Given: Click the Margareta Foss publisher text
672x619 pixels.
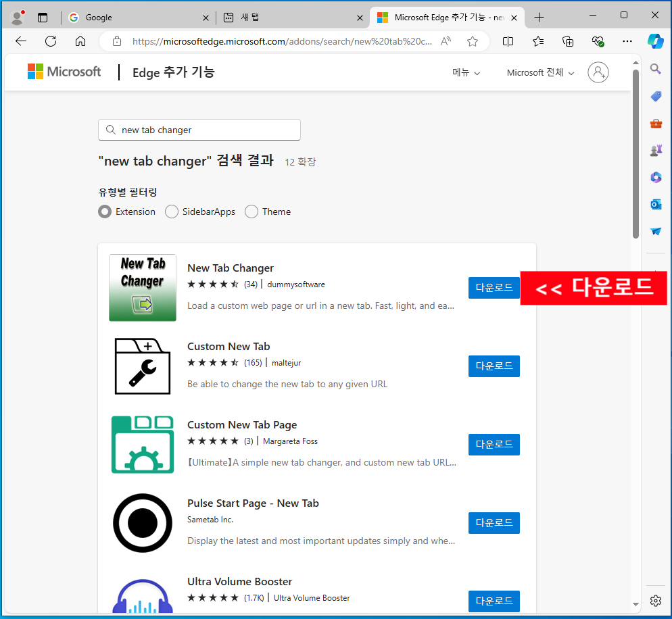Looking at the screenshot, I should tap(290, 441).
